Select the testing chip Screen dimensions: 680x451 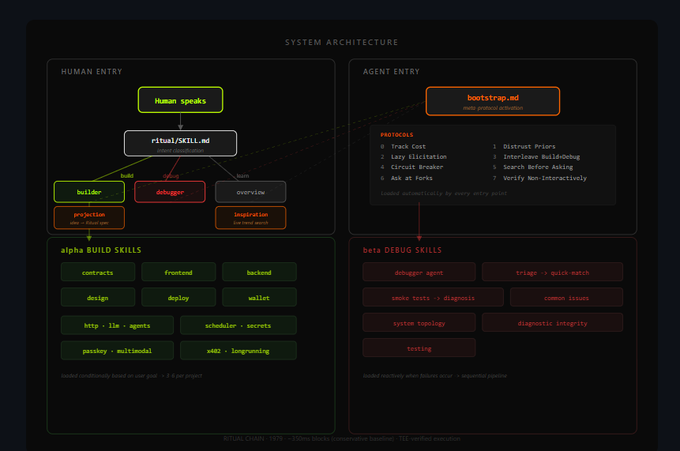pos(419,348)
